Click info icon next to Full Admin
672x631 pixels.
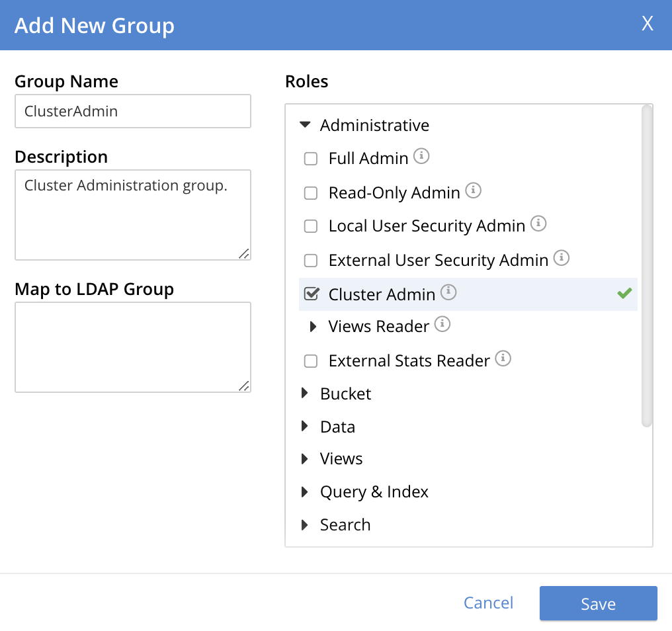421,157
